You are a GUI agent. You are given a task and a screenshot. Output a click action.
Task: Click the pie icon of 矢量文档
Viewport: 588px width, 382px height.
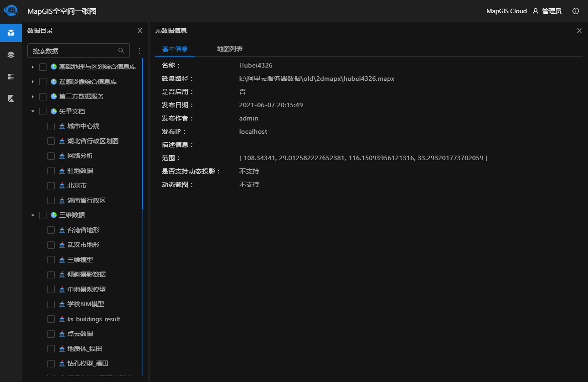coord(54,111)
